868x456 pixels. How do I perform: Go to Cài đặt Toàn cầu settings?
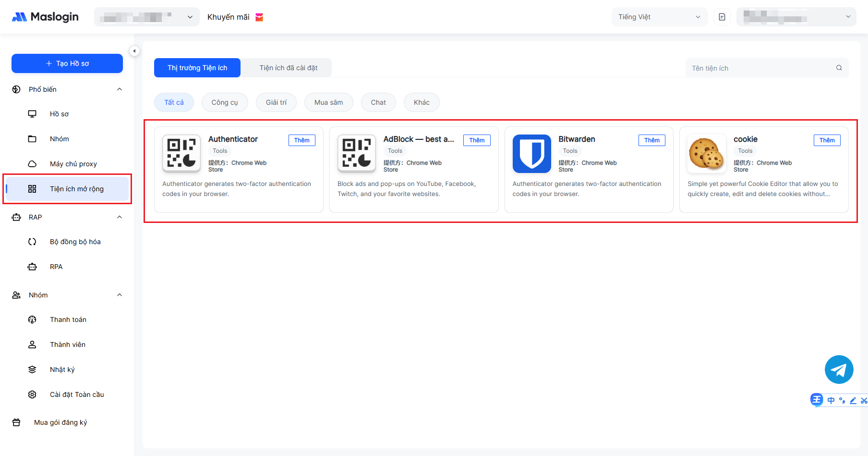click(x=76, y=394)
